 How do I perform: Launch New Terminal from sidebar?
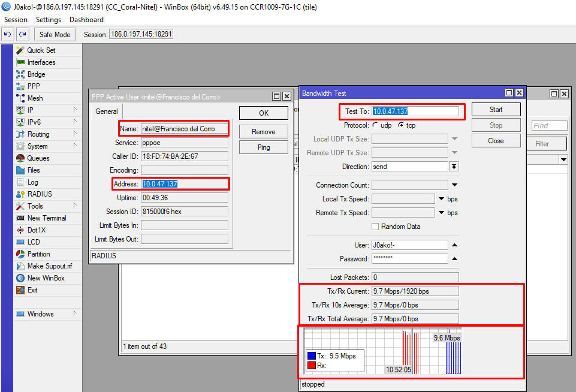click(46, 218)
